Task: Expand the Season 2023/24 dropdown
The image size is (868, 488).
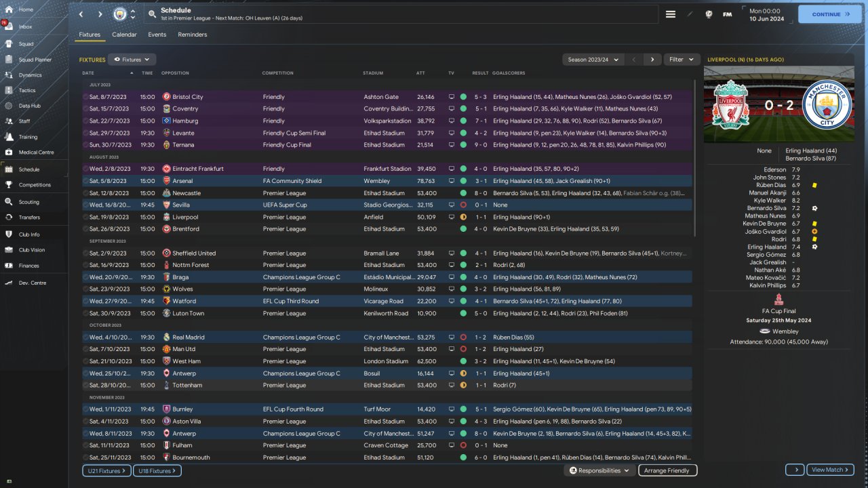Action: 593,60
